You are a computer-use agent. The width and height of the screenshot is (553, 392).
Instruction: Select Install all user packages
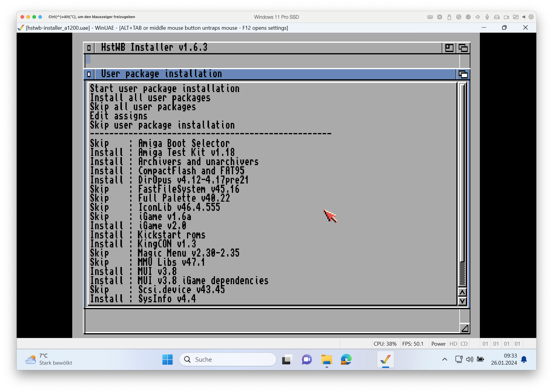[x=150, y=98]
